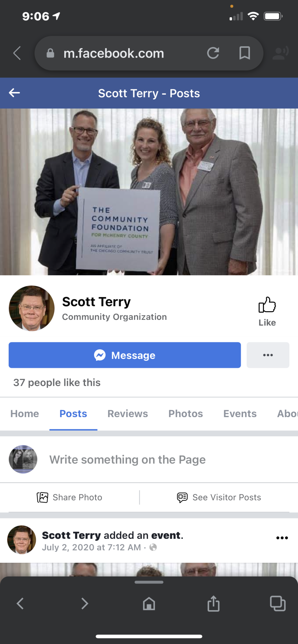Open the tabs overview icon
Image resolution: width=298 pixels, height=644 pixels.
[278, 603]
